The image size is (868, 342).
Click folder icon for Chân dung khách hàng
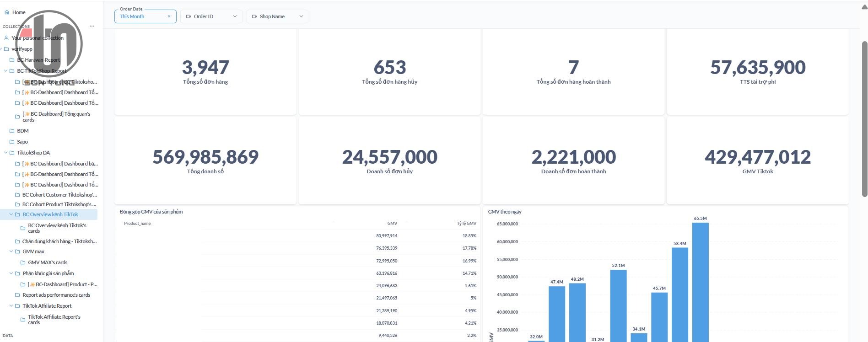point(17,241)
